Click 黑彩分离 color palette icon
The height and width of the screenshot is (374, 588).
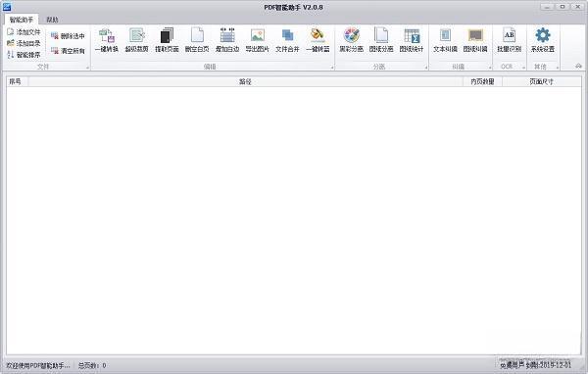(352, 40)
